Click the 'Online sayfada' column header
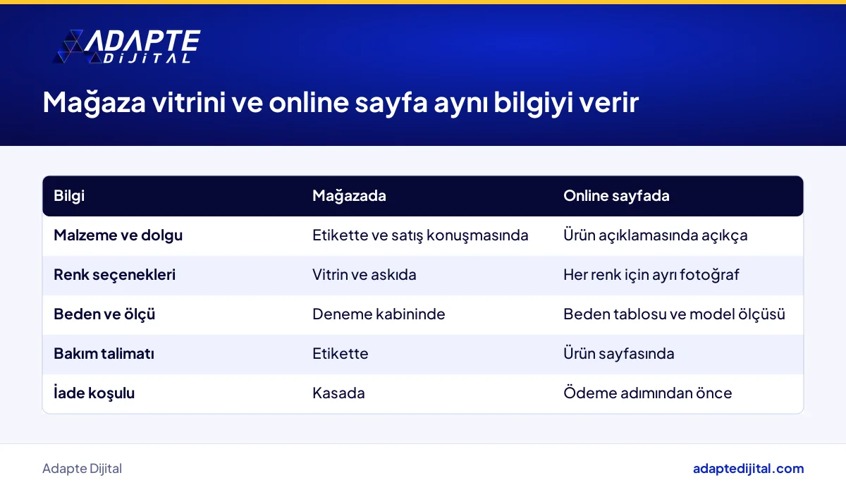Image resolution: width=846 pixels, height=504 pixels. (x=616, y=196)
